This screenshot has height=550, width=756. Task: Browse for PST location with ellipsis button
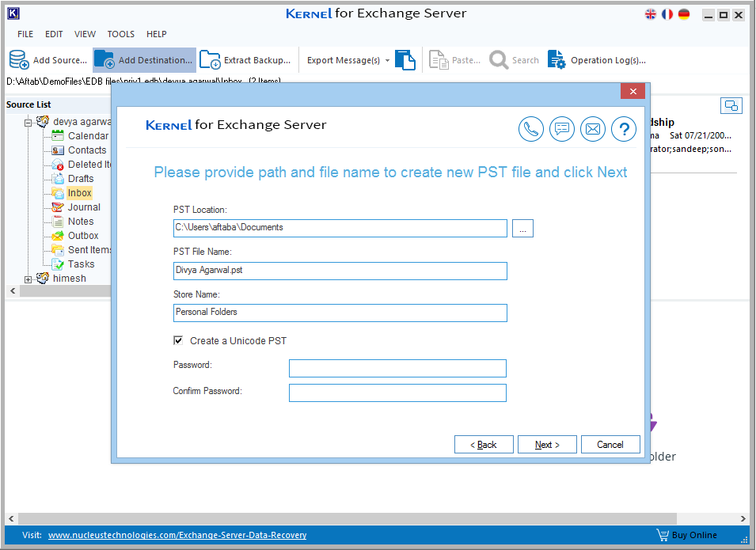point(522,229)
